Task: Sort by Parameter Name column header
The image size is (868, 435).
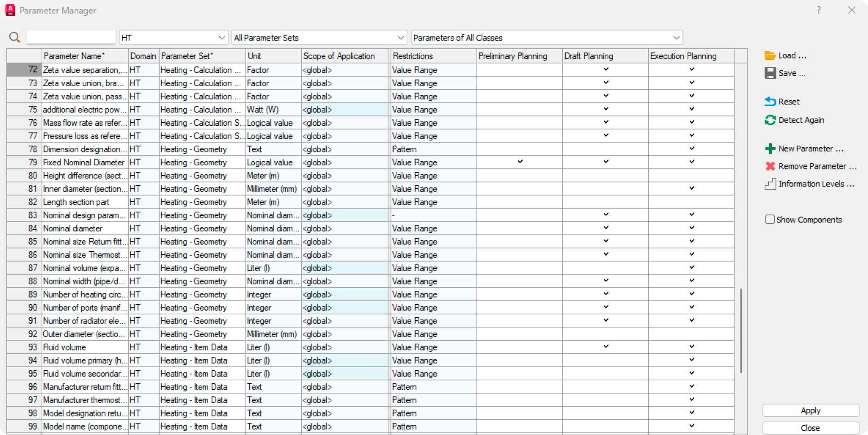Action: (85, 56)
